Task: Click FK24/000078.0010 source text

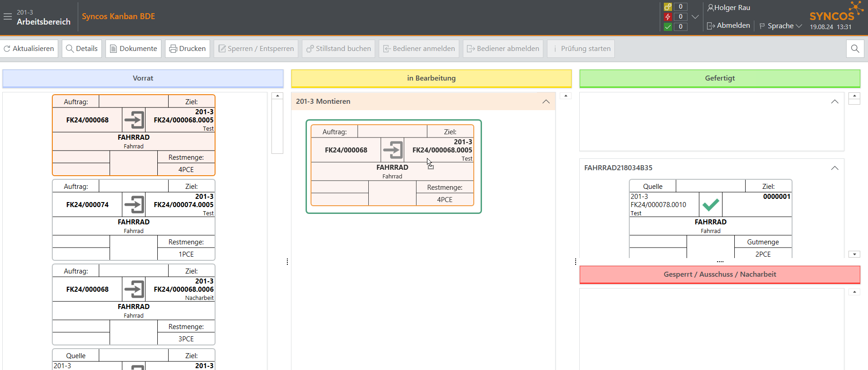Action: click(x=658, y=205)
